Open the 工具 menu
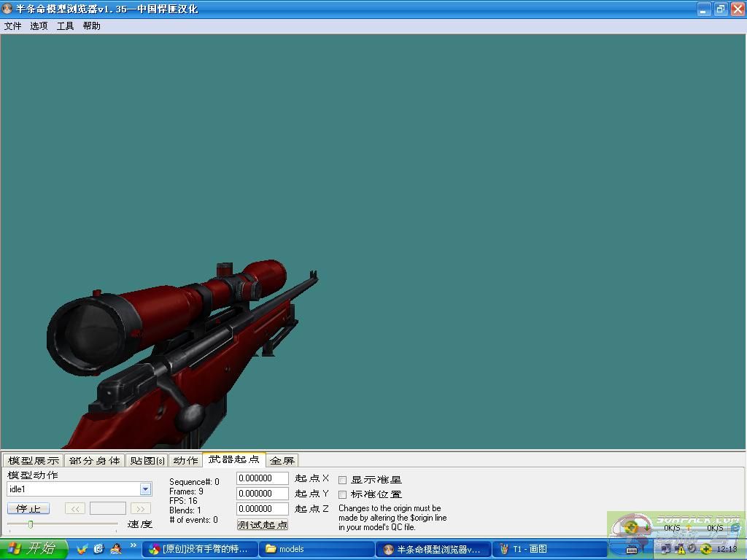Viewport: 747px width, 560px height. point(65,26)
